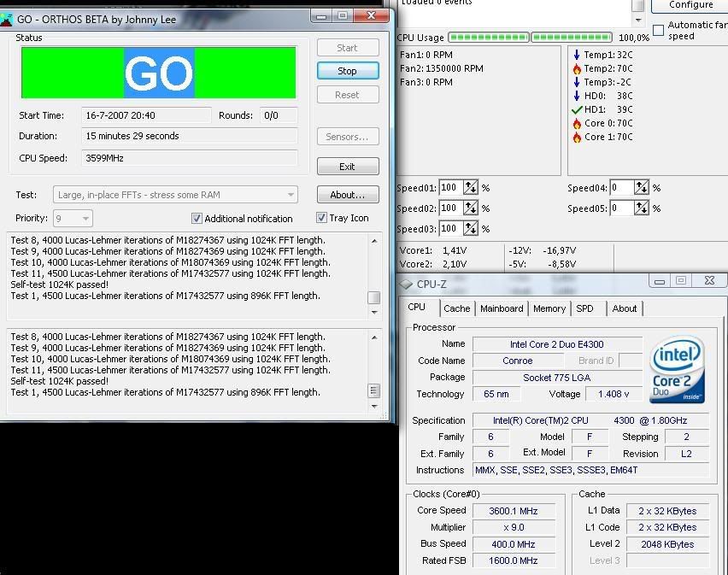Click the Start button in ORTHOS
This screenshot has width=728, height=575.
click(x=348, y=48)
